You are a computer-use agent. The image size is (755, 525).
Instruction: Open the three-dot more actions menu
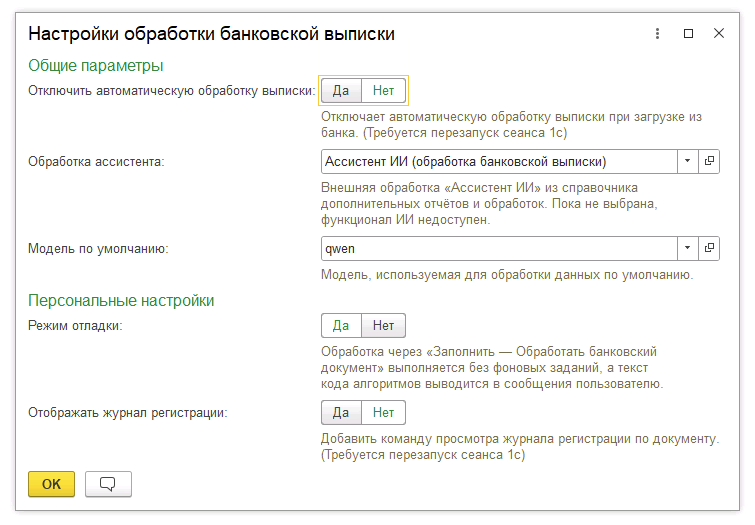(x=657, y=33)
